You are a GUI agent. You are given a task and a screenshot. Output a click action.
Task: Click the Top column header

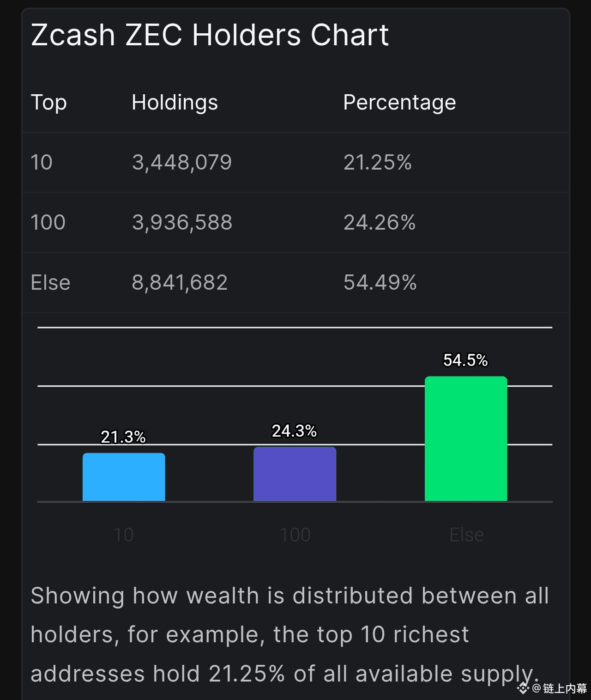[48, 103]
